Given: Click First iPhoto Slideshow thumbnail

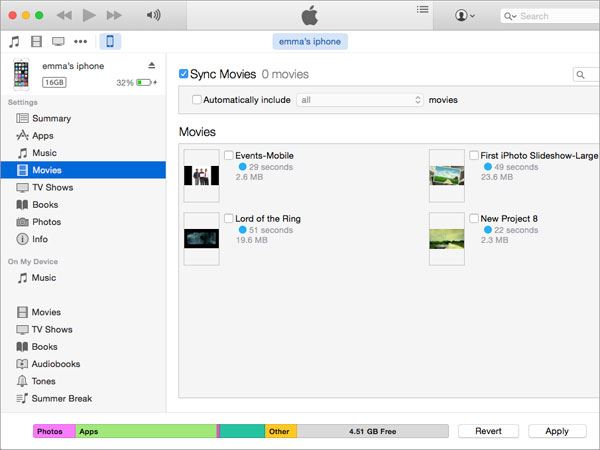Looking at the screenshot, I should click(x=447, y=176).
